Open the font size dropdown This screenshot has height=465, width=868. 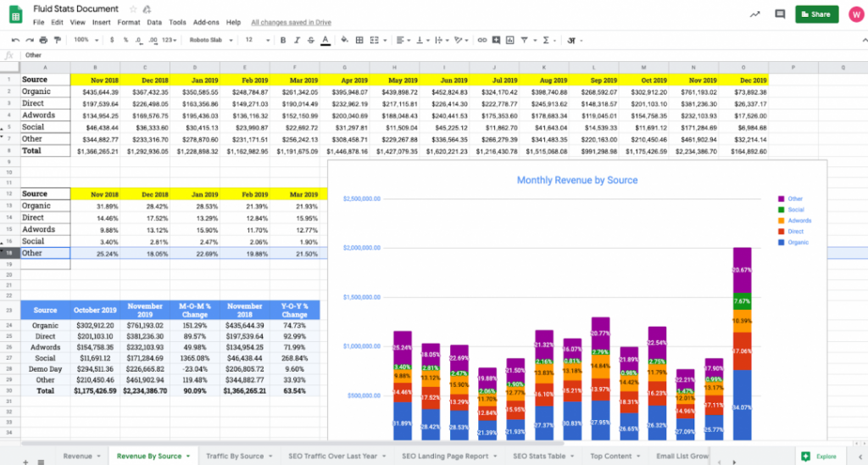tap(258, 40)
